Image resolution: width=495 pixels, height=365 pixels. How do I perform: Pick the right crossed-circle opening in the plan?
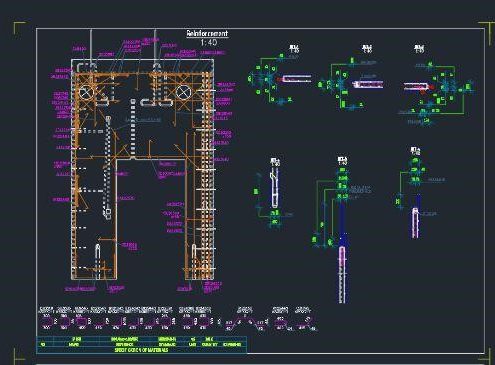183,92
